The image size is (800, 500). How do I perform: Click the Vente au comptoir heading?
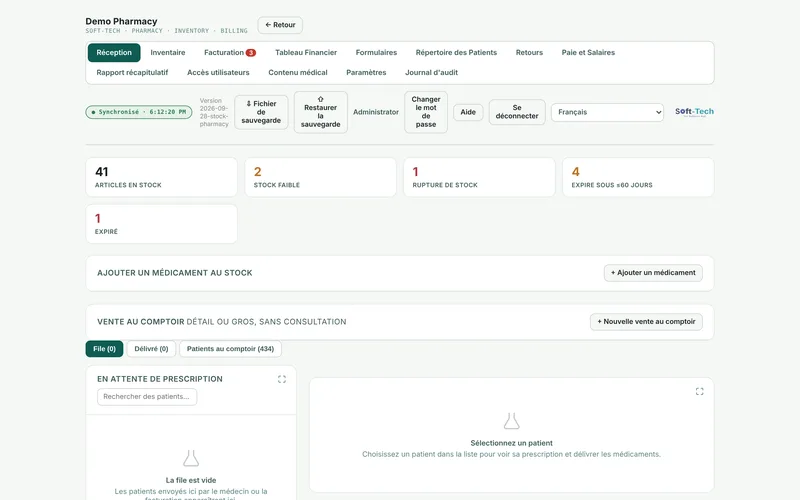coord(141,322)
